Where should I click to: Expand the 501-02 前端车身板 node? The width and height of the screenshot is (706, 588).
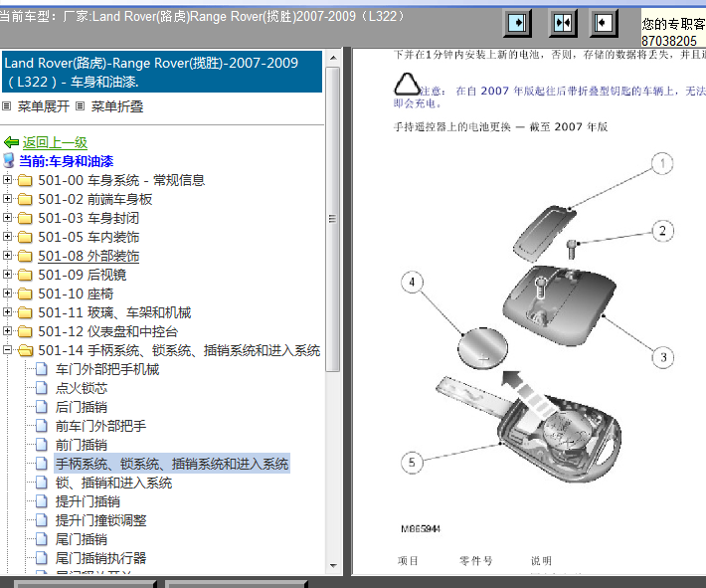coord(7,199)
